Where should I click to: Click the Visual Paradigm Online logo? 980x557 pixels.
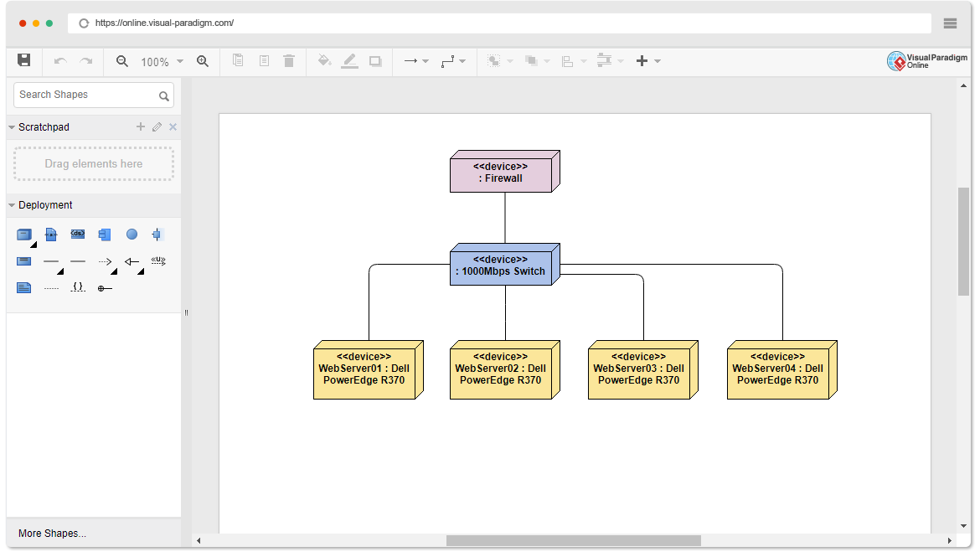[x=927, y=60]
